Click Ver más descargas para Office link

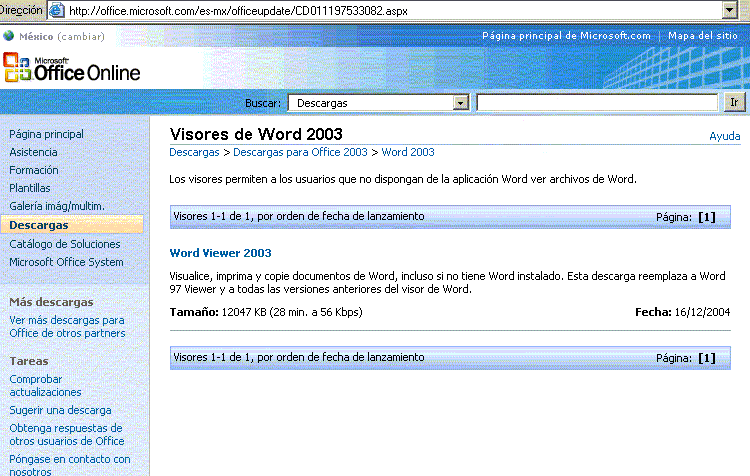[67, 326]
